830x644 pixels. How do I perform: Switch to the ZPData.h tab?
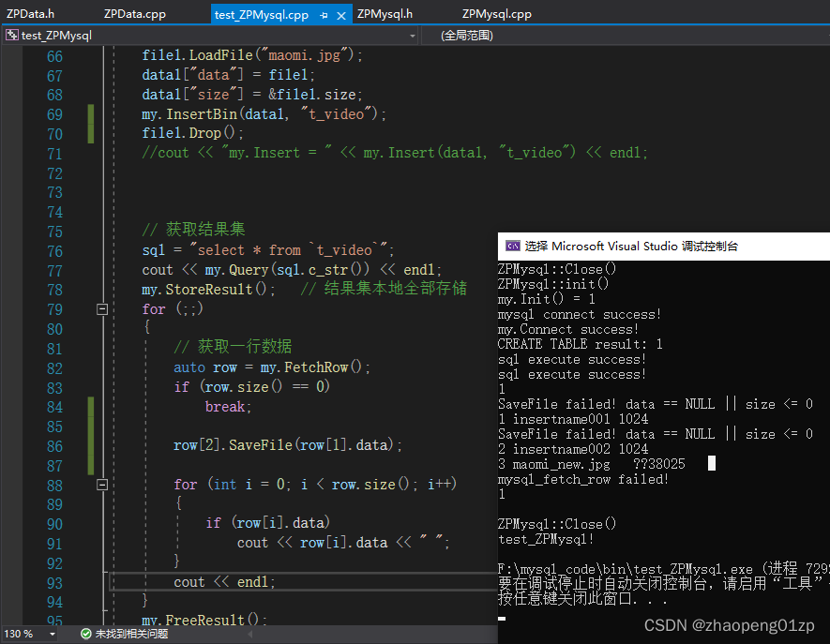[x=30, y=14]
